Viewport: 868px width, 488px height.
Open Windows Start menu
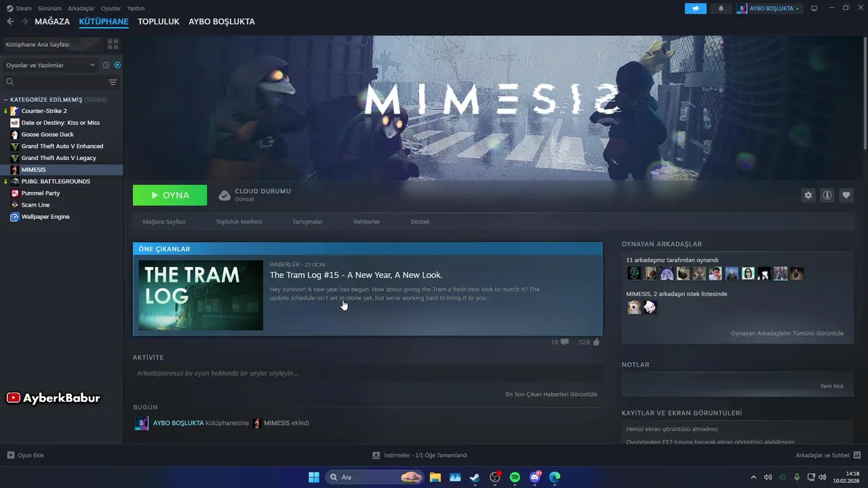[314, 477]
